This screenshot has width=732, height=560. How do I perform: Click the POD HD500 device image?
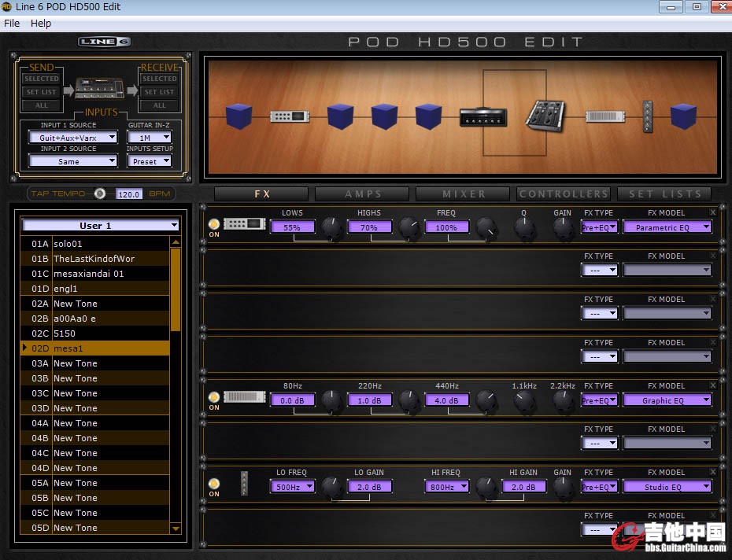point(99,88)
